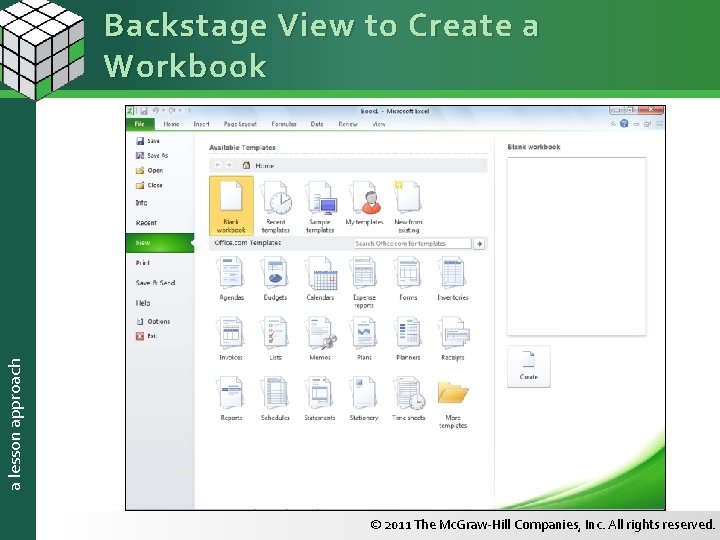The height and width of the screenshot is (540, 720).
Task: Open the Invoices template category
Action: click(231, 338)
